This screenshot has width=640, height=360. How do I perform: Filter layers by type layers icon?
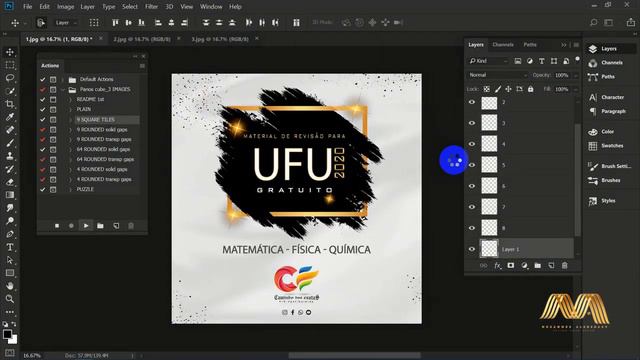coord(542,61)
